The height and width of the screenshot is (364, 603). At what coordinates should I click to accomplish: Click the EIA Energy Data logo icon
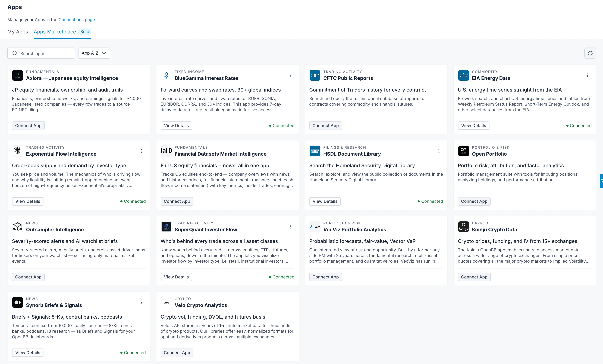tap(463, 75)
